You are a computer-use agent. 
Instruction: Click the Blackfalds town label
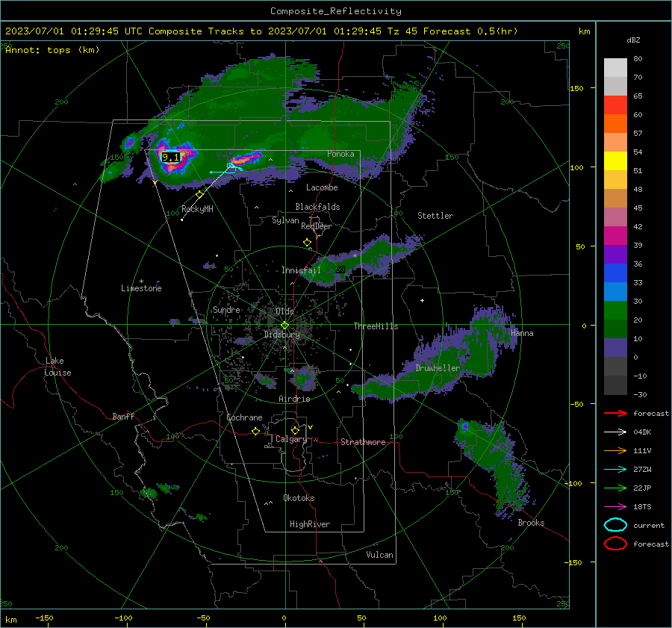click(x=317, y=207)
